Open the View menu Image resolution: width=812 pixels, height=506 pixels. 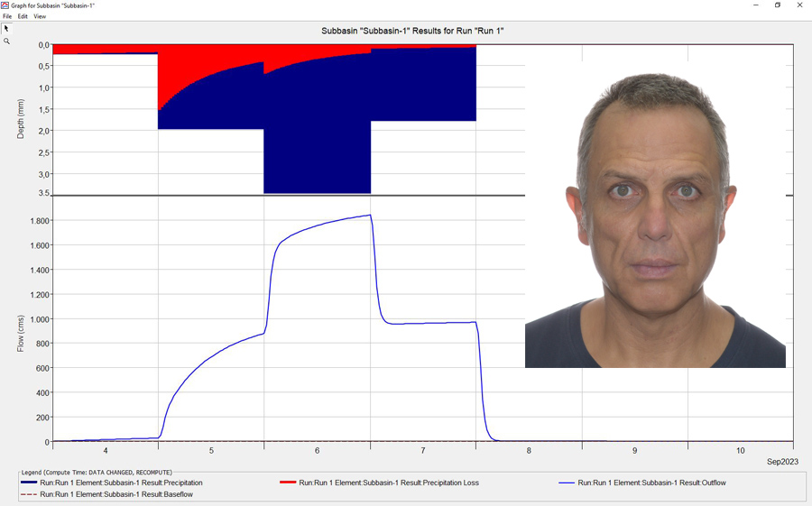pyautogui.click(x=40, y=16)
